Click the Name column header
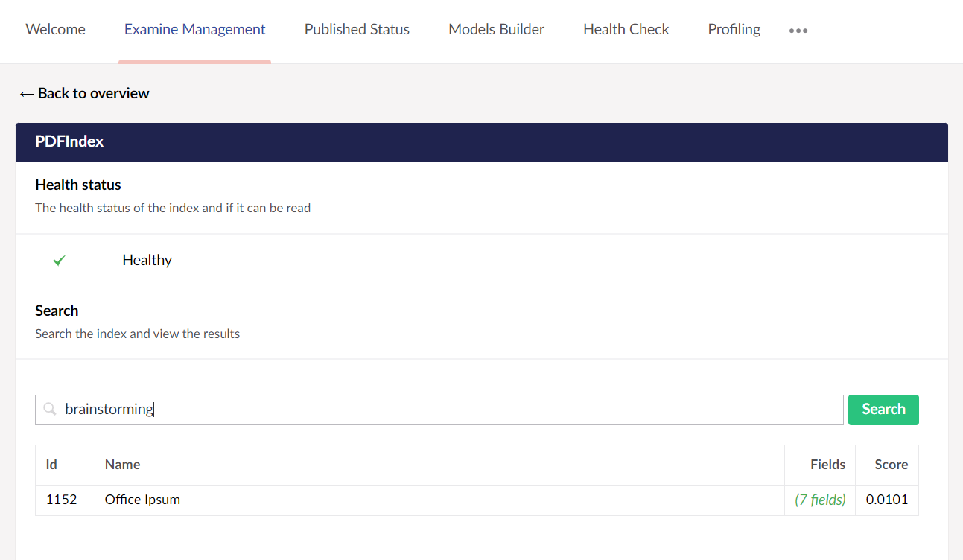The image size is (963, 560). click(x=122, y=465)
